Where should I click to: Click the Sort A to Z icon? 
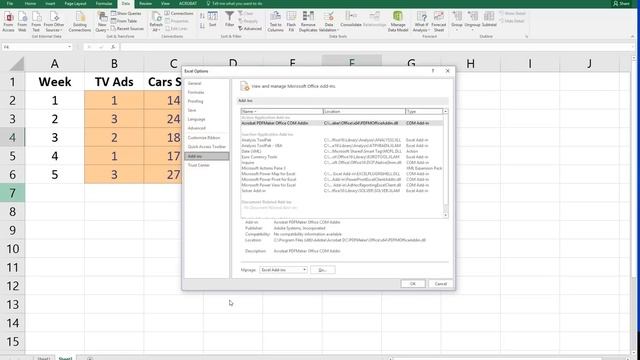pos(202,16)
